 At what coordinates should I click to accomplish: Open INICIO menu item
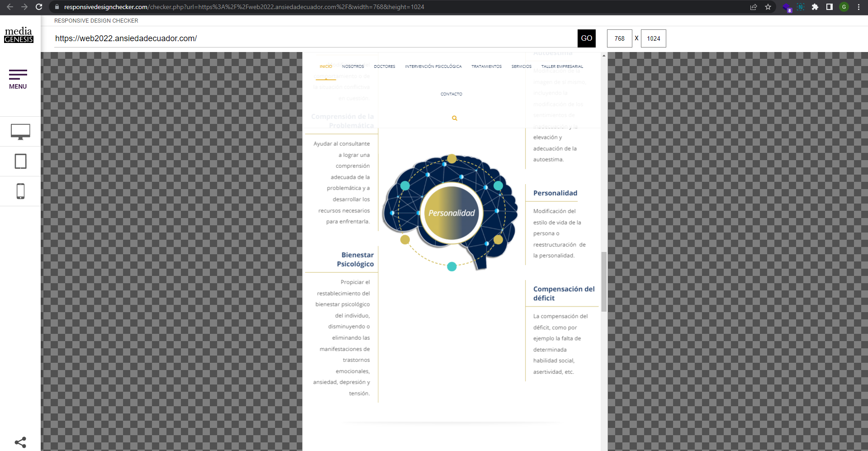pyautogui.click(x=326, y=66)
